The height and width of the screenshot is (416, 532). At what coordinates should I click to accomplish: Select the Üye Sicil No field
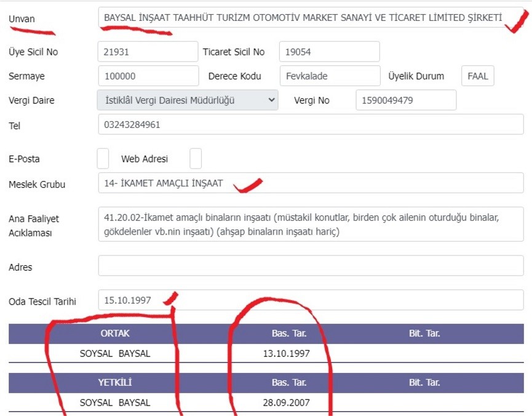pos(148,52)
